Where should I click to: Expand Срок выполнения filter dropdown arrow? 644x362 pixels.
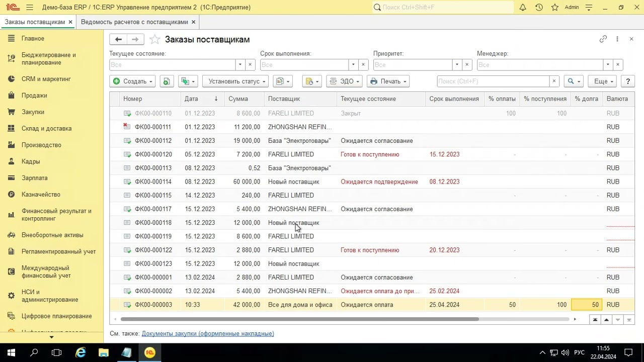click(353, 65)
